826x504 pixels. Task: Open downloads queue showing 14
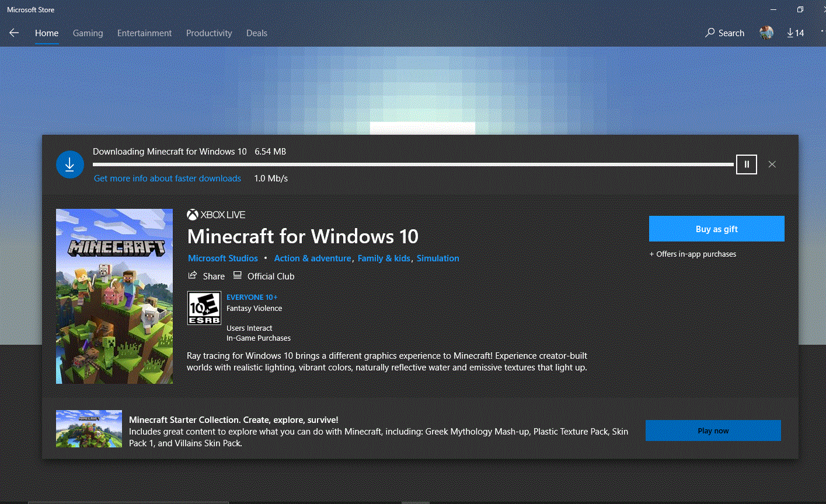[x=795, y=33]
